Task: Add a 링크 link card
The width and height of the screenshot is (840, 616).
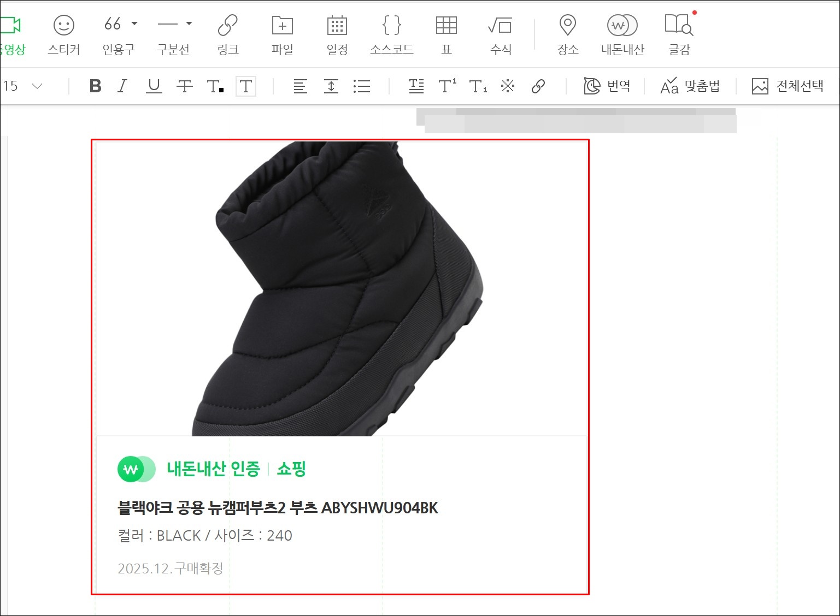Action: click(228, 35)
